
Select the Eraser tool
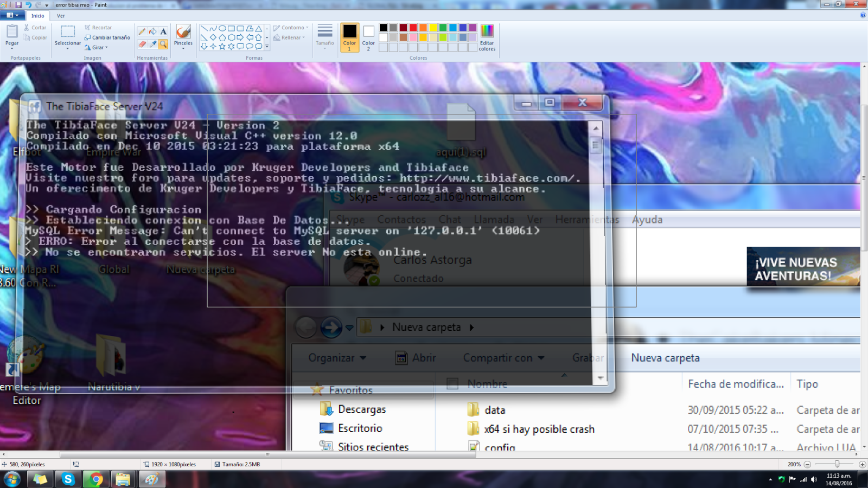(x=142, y=44)
